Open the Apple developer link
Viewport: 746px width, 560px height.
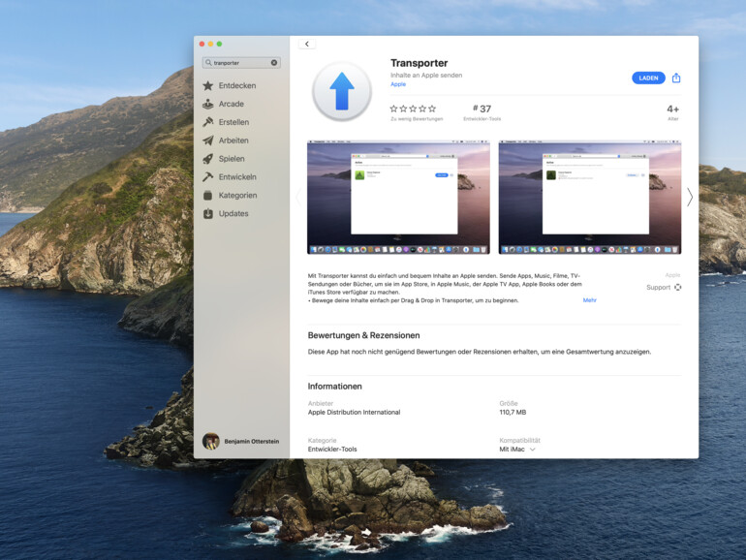(398, 84)
